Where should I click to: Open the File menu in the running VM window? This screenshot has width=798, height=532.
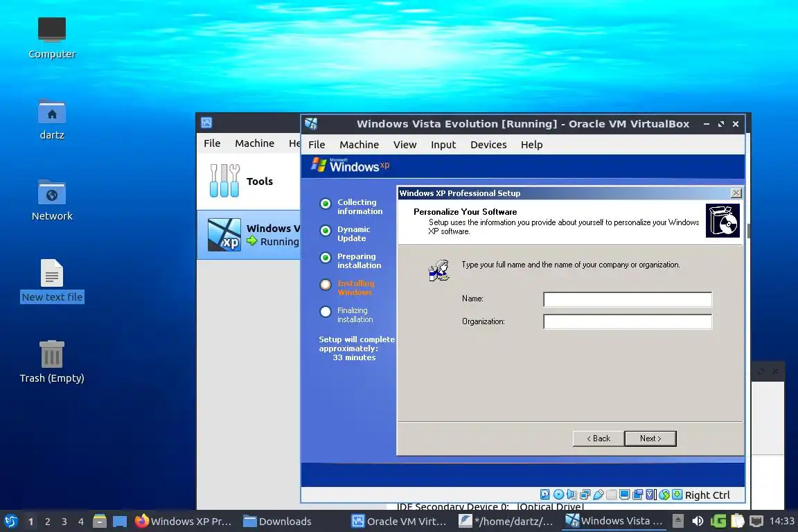pos(317,145)
